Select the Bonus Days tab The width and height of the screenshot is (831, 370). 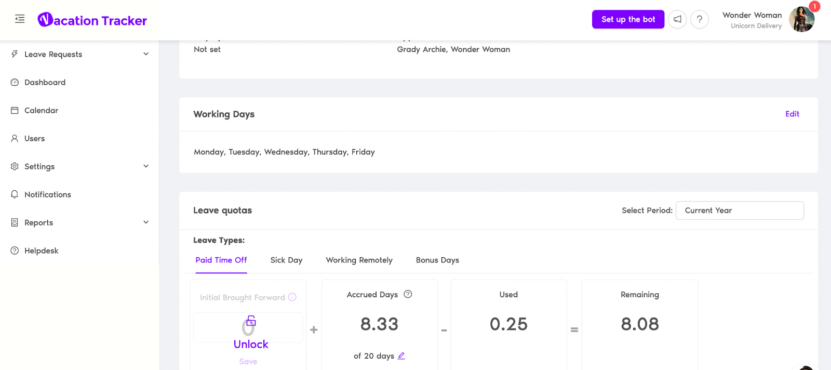tap(437, 260)
